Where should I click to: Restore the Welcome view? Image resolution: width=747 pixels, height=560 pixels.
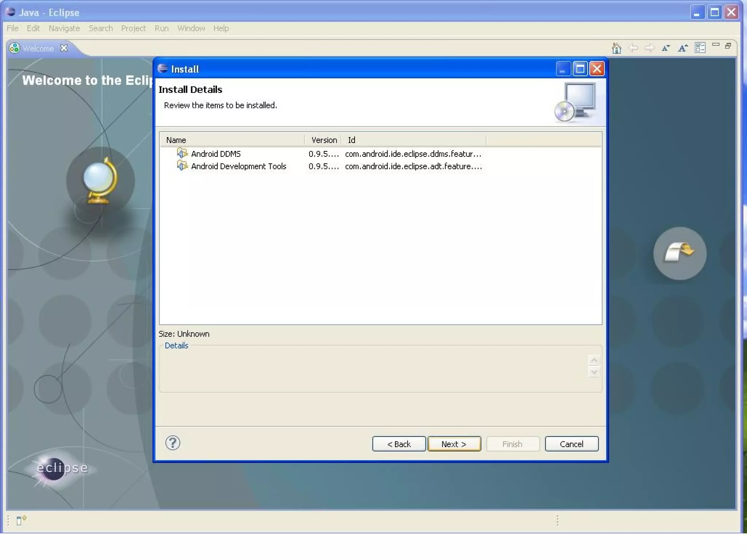pyautogui.click(x=728, y=46)
